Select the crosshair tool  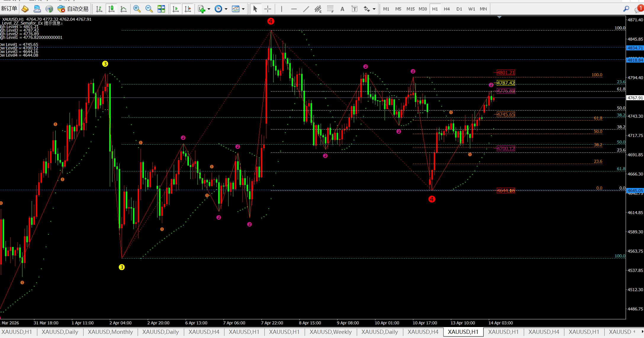(x=268, y=9)
